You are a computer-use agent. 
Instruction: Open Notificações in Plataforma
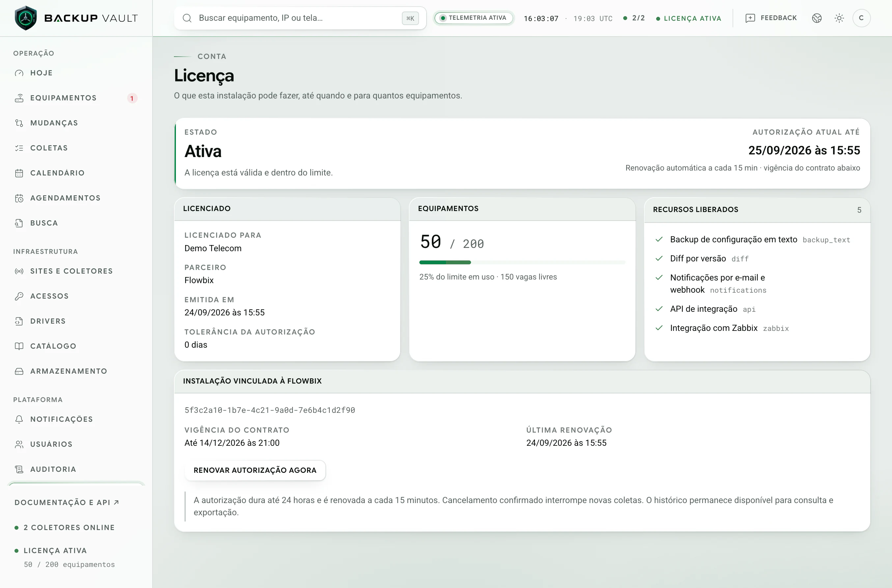pyautogui.click(x=76, y=419)
